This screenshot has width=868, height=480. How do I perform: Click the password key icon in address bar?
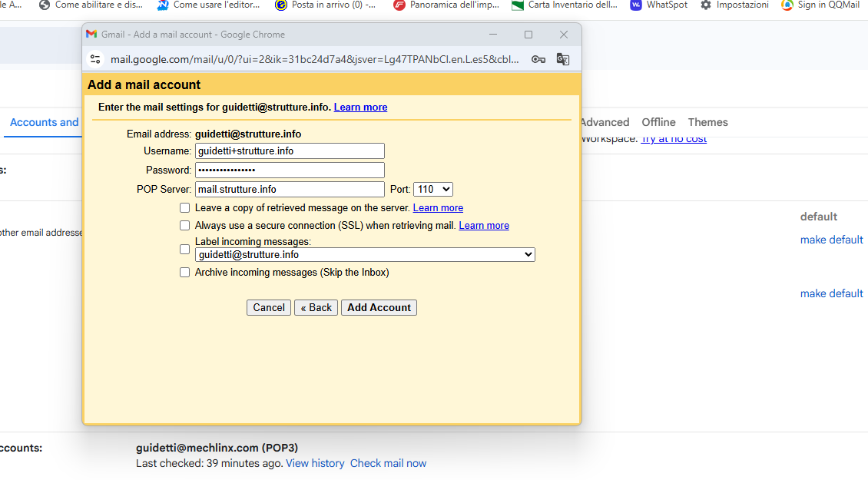(x=538, y=59)
